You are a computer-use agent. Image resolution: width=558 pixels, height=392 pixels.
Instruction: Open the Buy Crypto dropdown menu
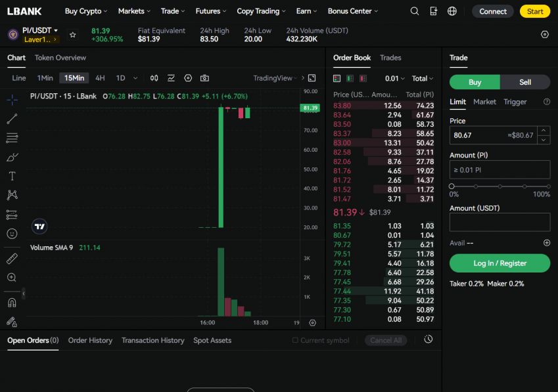tap(85, 11)
